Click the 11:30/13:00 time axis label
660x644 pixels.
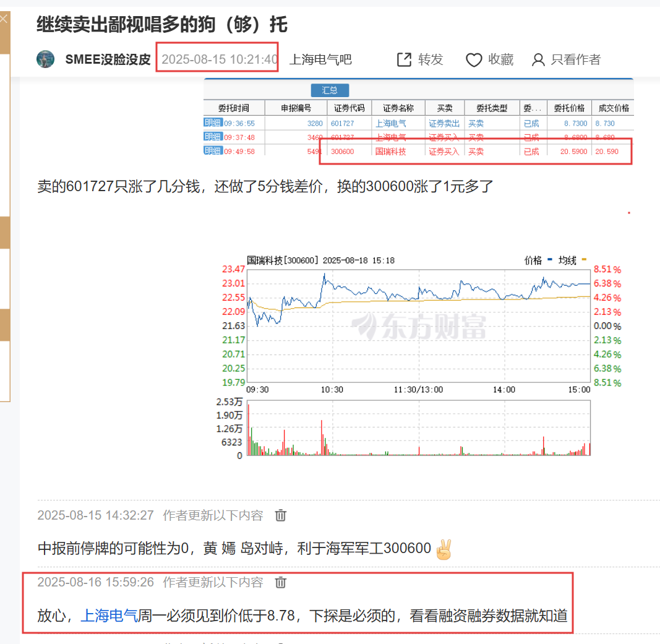coord(418,390)
